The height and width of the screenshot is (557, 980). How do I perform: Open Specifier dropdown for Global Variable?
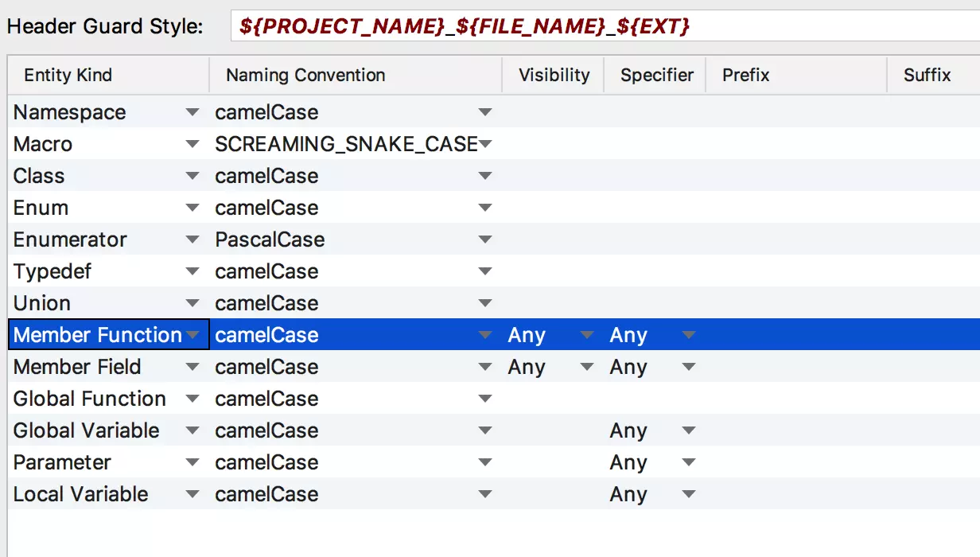[689, 430]
